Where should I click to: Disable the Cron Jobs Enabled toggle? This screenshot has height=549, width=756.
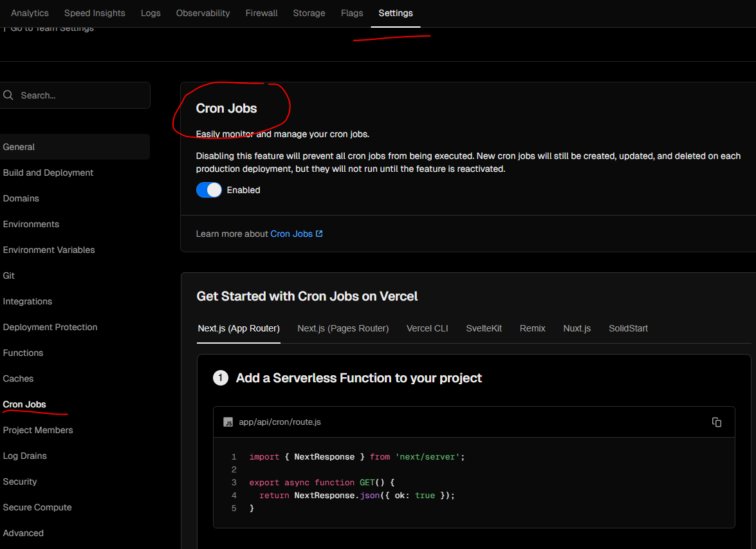coord(208,190)
